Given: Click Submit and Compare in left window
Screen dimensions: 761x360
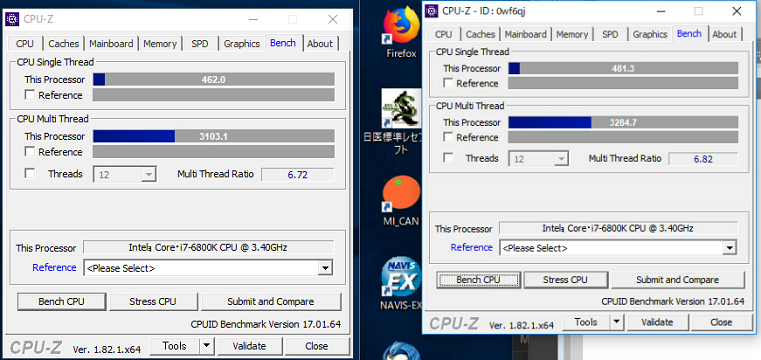Looking at the screenshot, I should [x=271, y=302].
